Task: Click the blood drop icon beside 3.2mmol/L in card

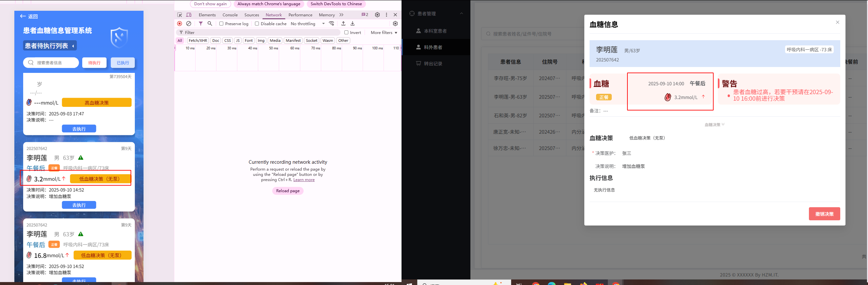Action: point(29,179)
